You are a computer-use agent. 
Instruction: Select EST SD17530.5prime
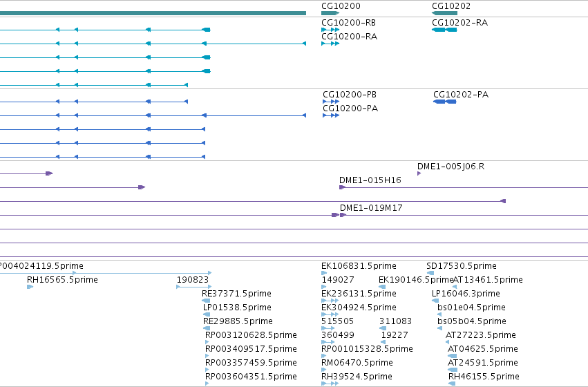462,266
